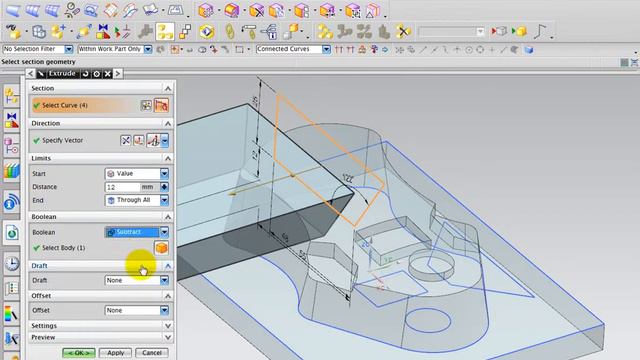Collapse the Draft section header
Viewport: 640px width, 360px height.
tap(100, 266)
